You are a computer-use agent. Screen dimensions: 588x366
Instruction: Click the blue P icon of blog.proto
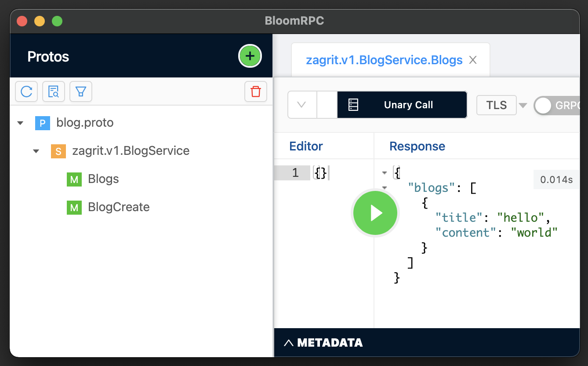tap(42, 123)
